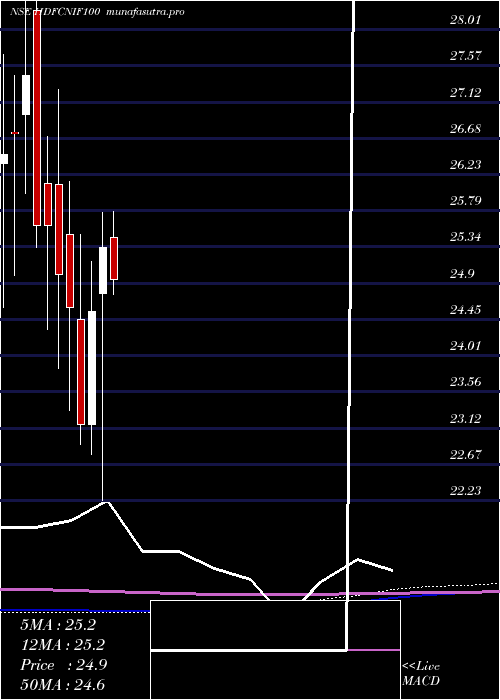Click the 22.67 price axis label

(466, 454)
